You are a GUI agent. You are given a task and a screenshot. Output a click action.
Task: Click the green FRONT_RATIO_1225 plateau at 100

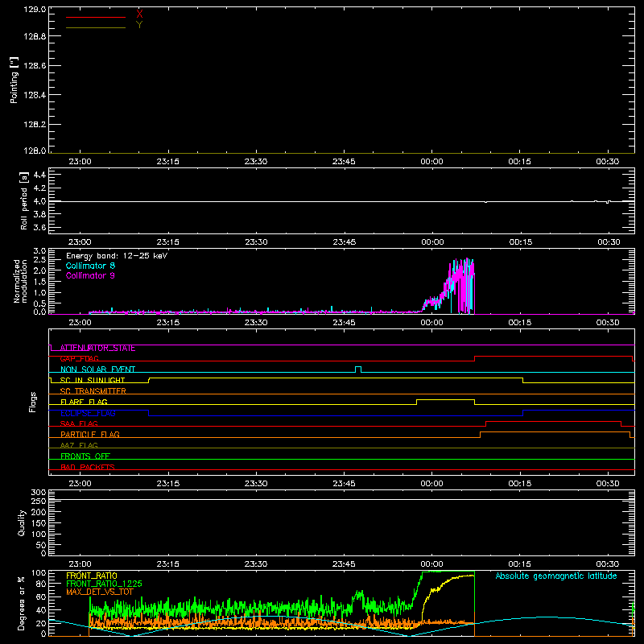(448, 572)
